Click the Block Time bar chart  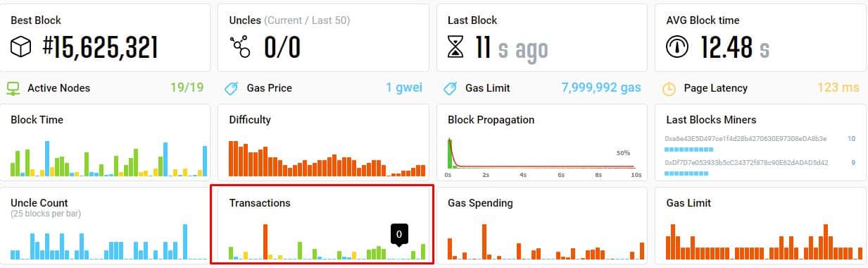[109, 158]
